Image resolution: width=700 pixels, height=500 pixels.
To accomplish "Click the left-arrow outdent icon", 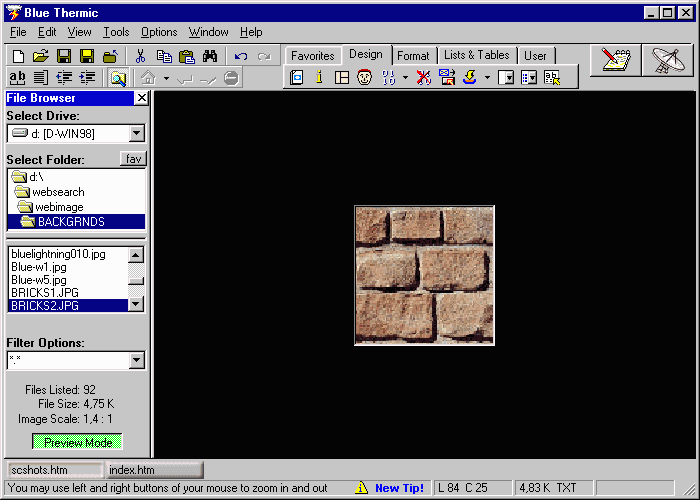I will pyautogui.click(x=64, y=78).
